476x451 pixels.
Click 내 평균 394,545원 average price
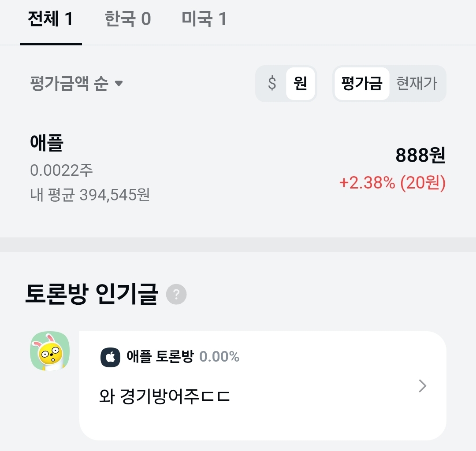tap(90, 194)
